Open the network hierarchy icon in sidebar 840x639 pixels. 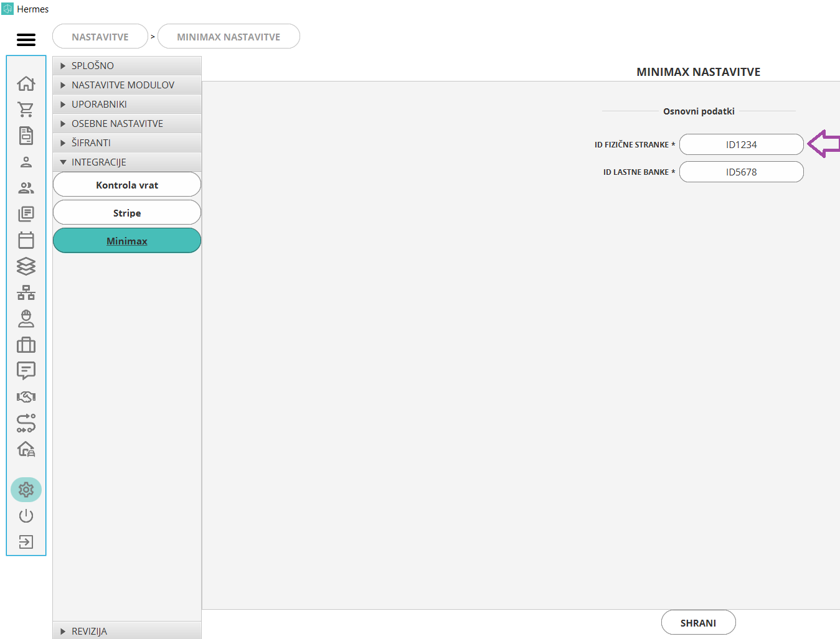point(26,292)
